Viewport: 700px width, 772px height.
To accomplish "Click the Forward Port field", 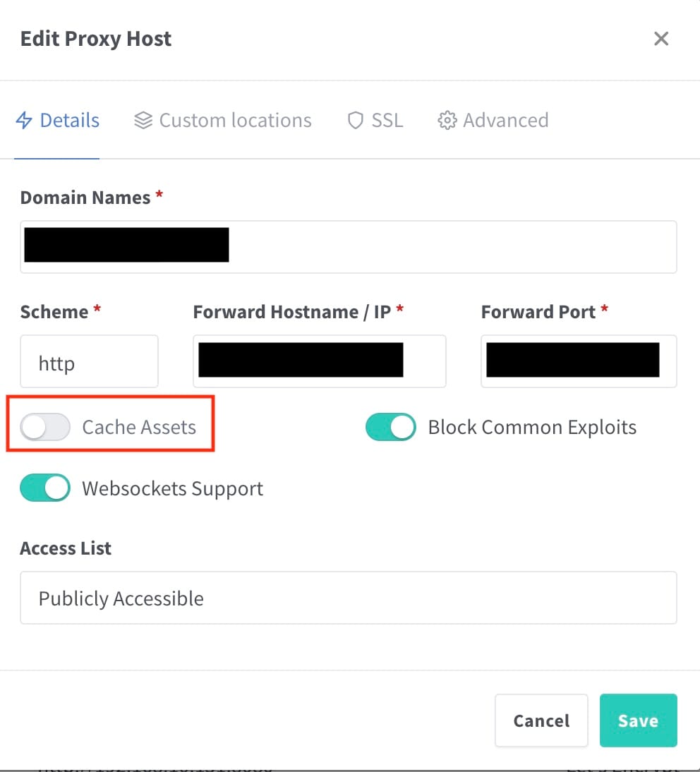I will (x=578, y=361).
